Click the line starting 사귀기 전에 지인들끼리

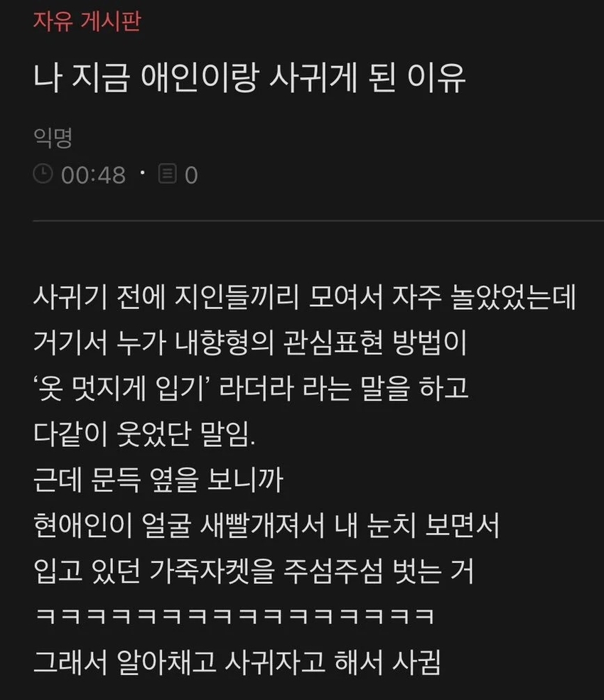(304, 297)
